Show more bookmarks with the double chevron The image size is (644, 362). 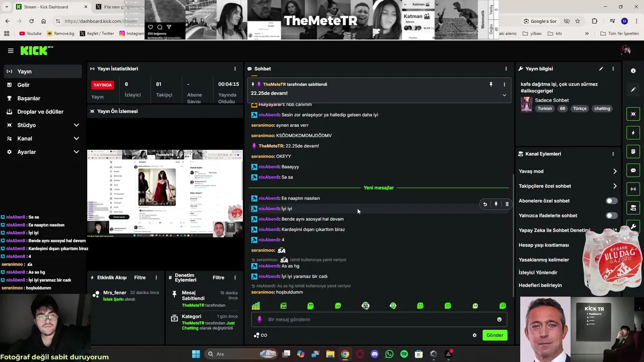tap(587, 34)
